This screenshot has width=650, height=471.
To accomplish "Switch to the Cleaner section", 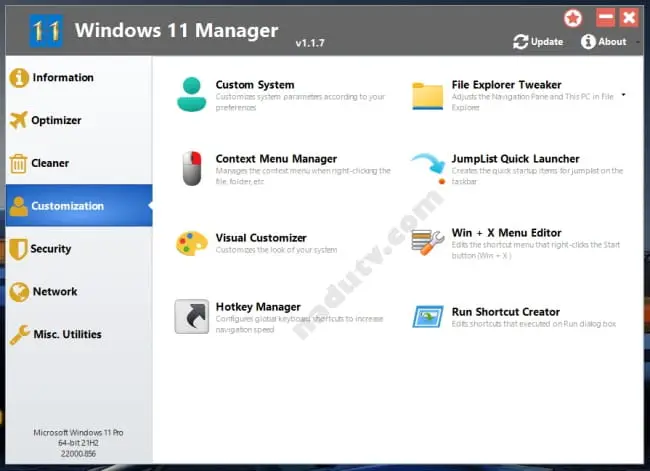I will 79,163.
